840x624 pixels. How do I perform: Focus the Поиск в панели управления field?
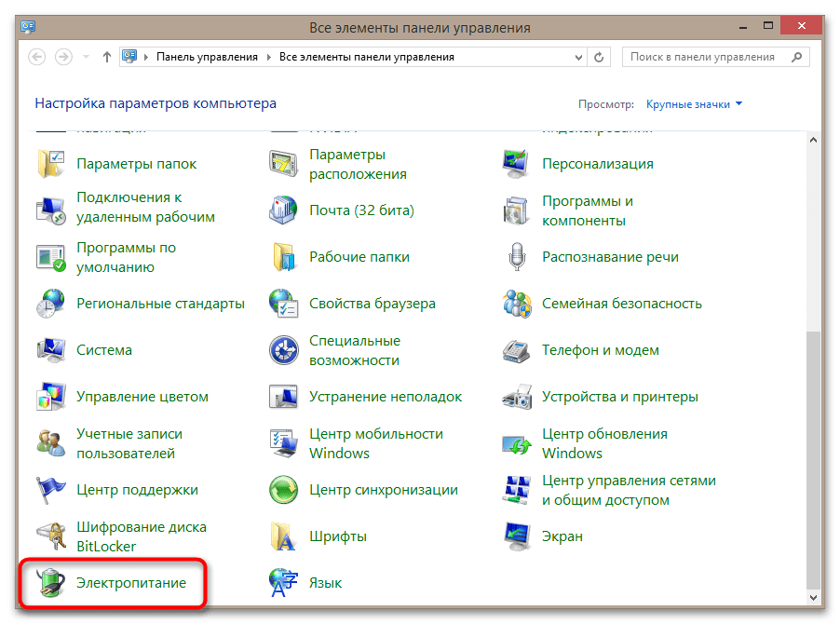[x=716, y=57]
